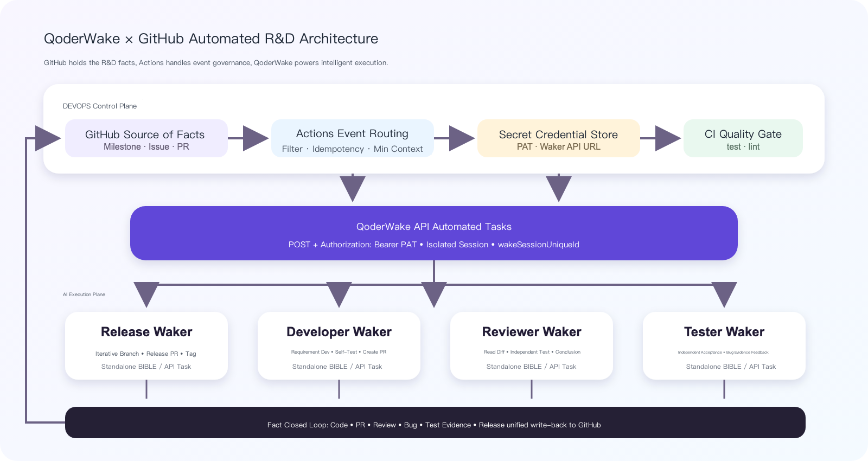Select the CI Quality Gate box
Image resolution: width=868 pixels, height=461 pixels.
(743, 138)
